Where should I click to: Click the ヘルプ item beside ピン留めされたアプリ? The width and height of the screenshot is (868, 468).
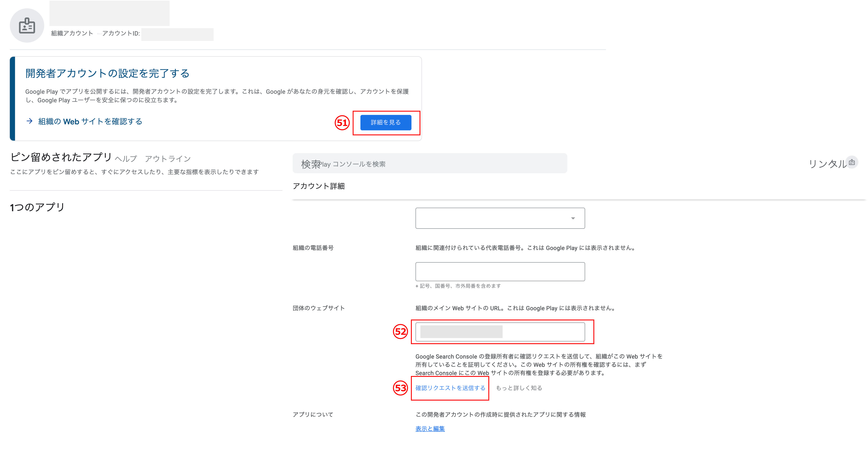pos(126,159)
